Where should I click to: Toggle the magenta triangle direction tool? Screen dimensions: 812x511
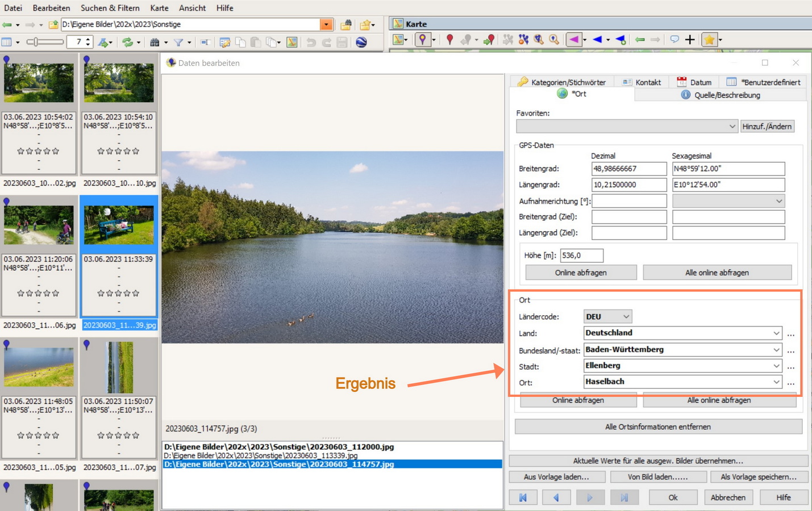(573, 39)
